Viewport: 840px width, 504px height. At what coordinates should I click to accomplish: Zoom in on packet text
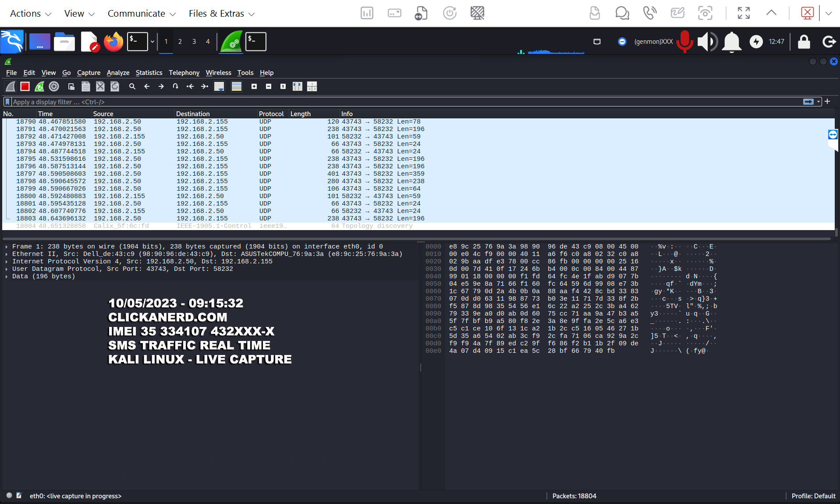254,87
